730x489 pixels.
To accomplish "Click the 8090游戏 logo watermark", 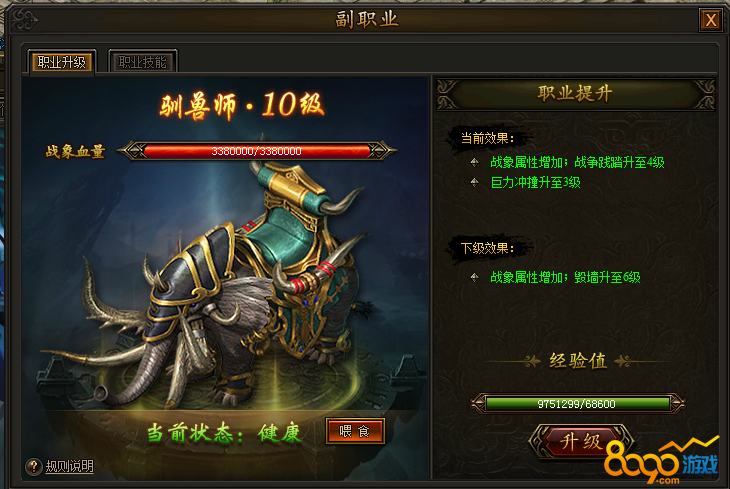I will pos(661,460).
